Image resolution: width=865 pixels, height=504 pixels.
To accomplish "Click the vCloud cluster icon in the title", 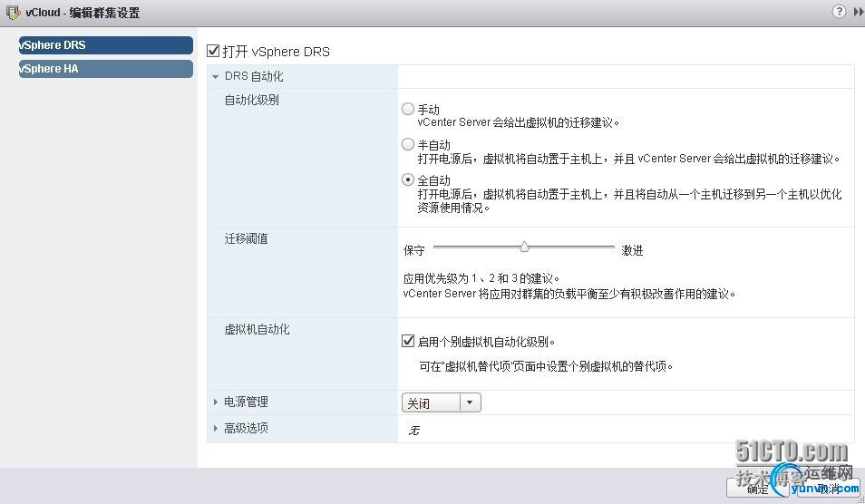I will [13, 12].
